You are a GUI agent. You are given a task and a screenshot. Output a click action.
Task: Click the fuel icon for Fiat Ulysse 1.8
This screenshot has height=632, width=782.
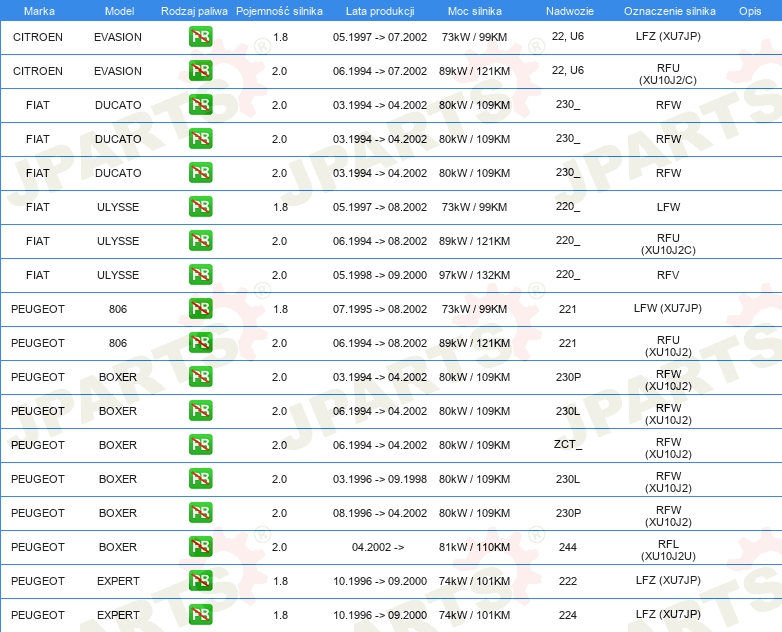click(200, 207)
